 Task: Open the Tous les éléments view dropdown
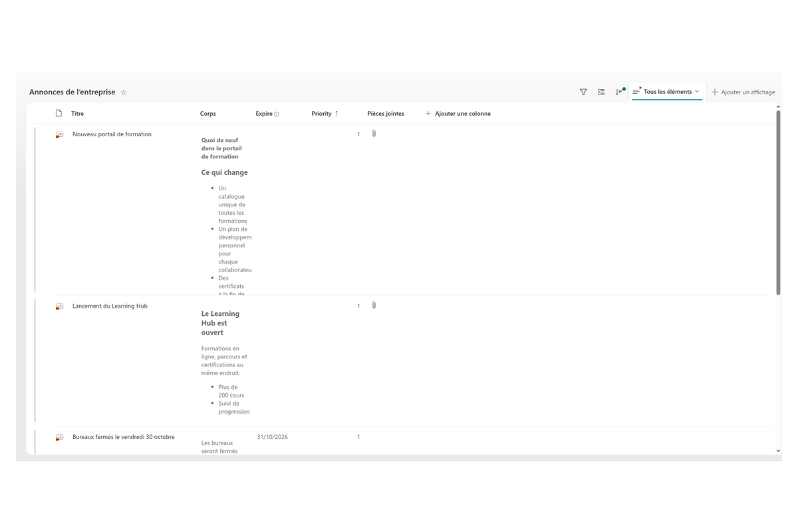coord(667,92)
